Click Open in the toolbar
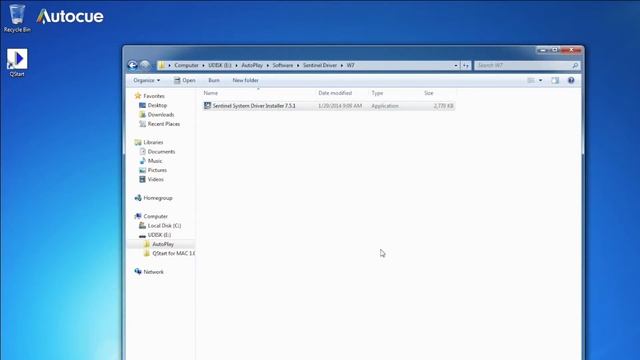 point(184,80)
